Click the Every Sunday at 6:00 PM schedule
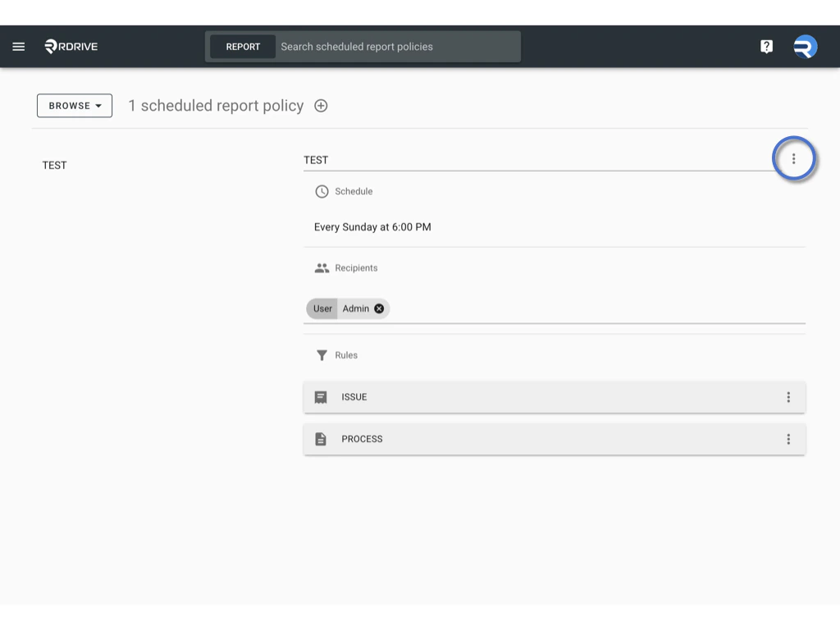 (x=372, y=227)
